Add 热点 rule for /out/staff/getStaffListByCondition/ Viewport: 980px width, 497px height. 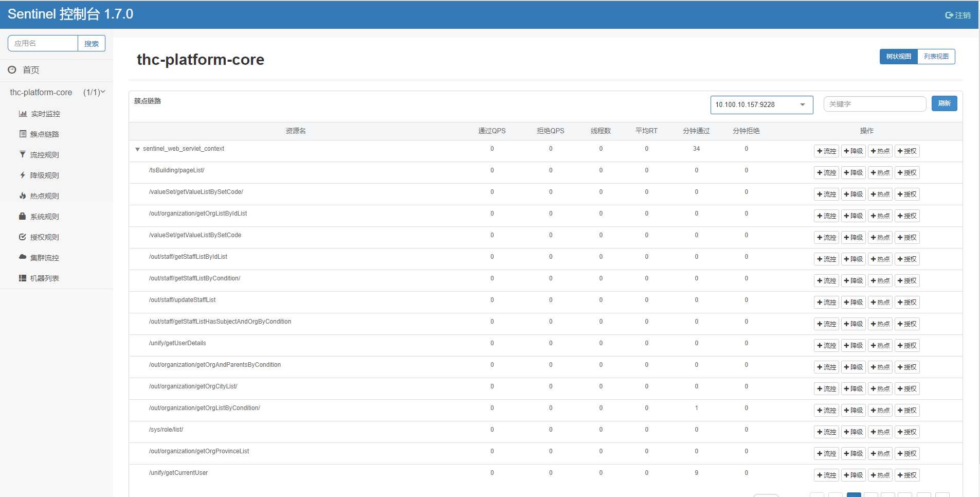tap(880, 281)
